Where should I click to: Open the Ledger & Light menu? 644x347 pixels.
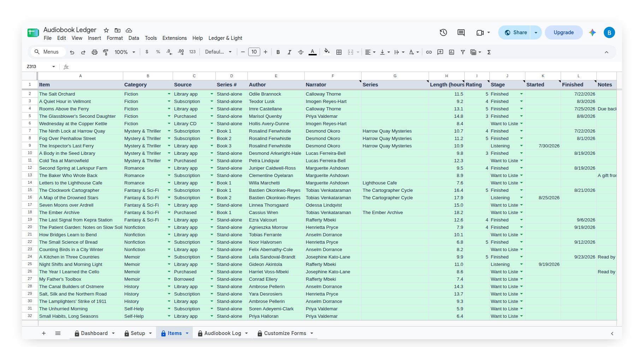225,38
